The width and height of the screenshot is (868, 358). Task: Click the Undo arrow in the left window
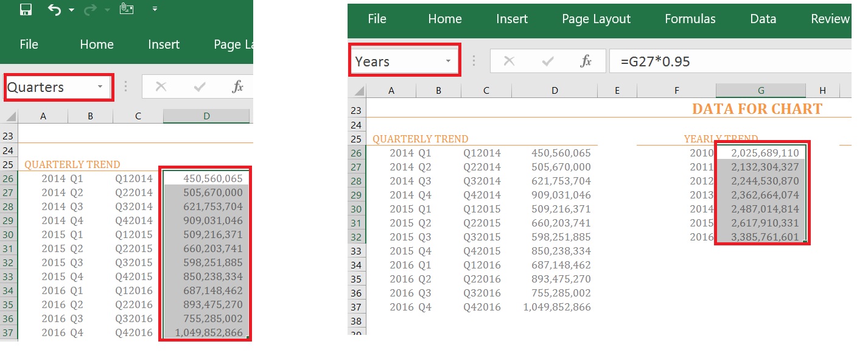coord(54,9)
